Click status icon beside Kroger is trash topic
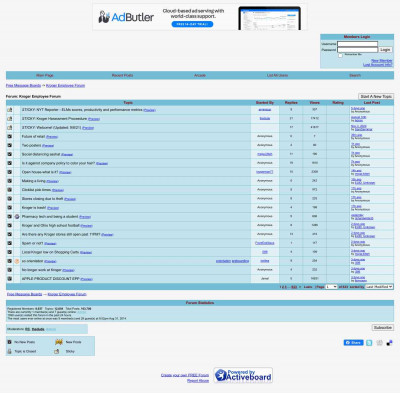 point(9,208)
